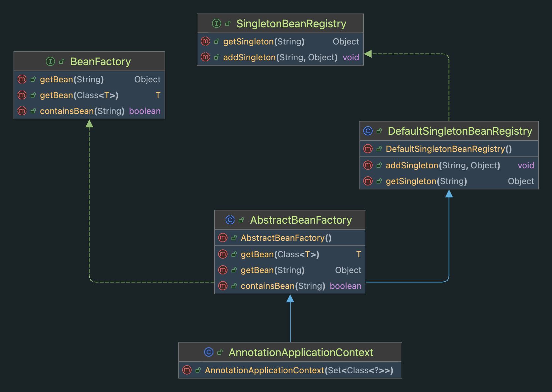Click method icon of AbstractBeanFactory() constructor

[223, 238]
